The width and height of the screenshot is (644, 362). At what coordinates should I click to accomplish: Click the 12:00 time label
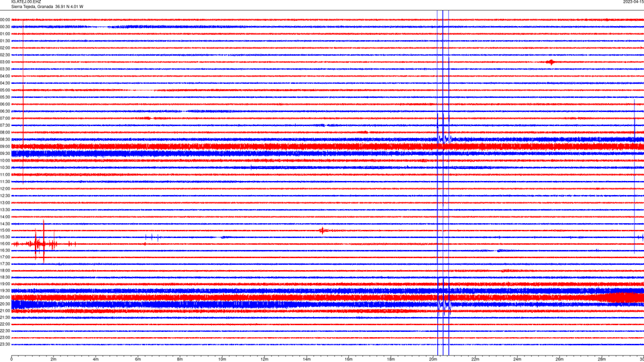click(x=5, y=188)
